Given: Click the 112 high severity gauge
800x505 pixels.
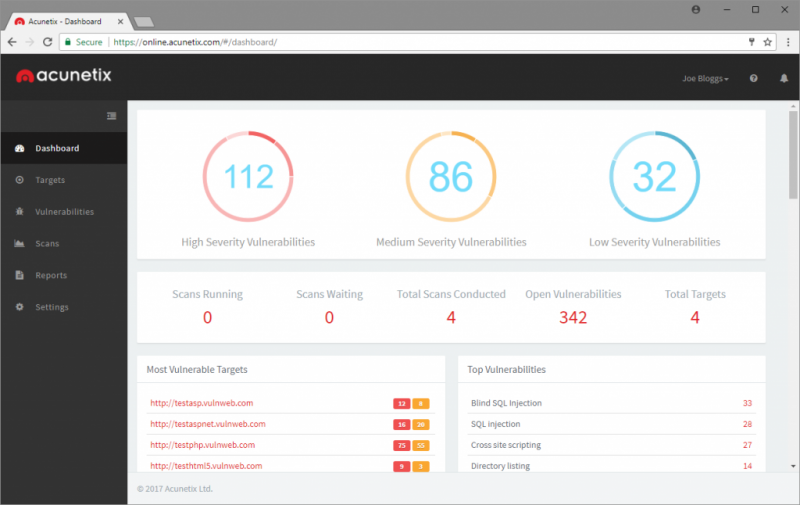Looking at the screenshot, I should pos(248,176).
